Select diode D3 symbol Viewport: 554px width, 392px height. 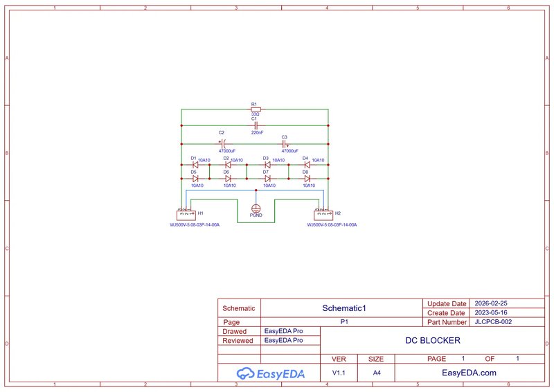[x=267, y=165]
